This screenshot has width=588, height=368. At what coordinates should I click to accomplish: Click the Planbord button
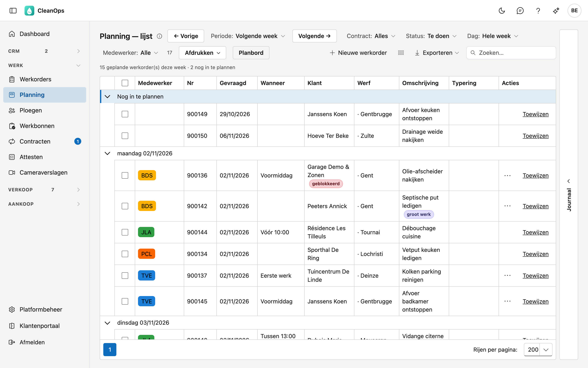point(251,53)
